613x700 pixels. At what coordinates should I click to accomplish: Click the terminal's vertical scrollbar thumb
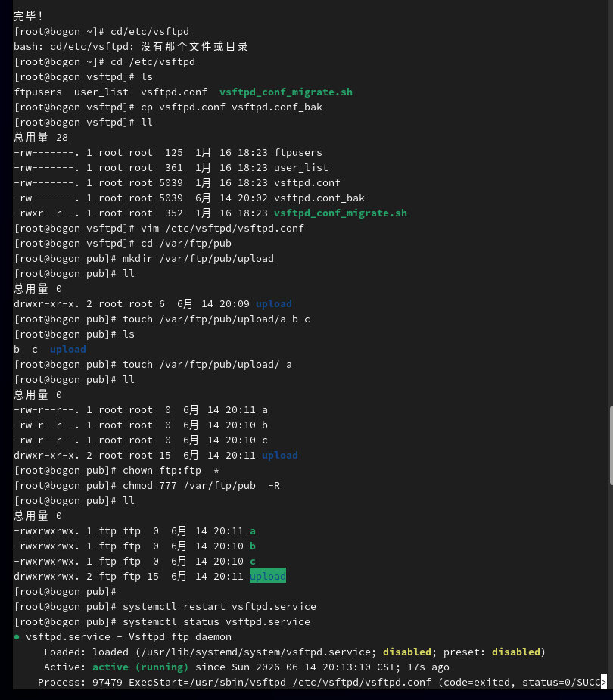point(610,445)
